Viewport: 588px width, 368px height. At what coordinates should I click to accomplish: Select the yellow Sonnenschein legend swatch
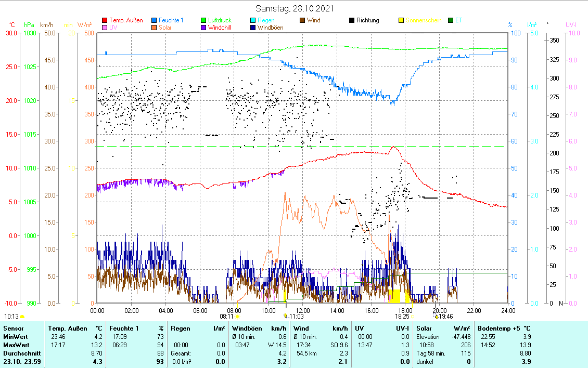click(x=401, y=21)
